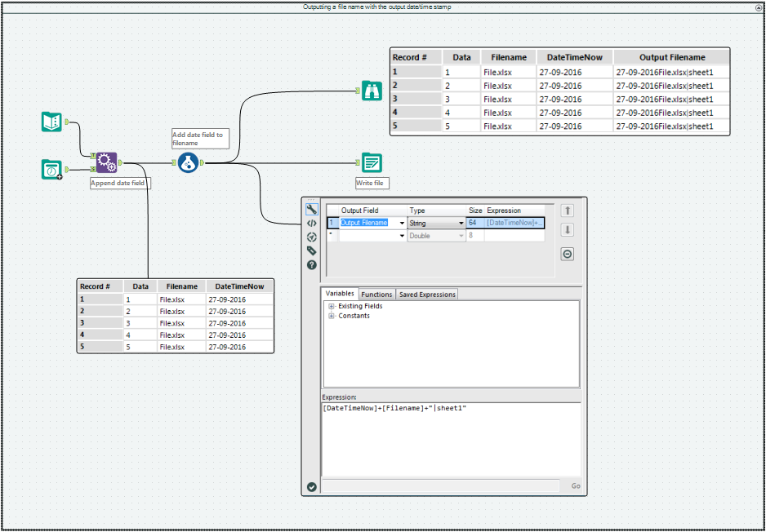Click the checkmark icon at the panel bottom

[311, 486]
